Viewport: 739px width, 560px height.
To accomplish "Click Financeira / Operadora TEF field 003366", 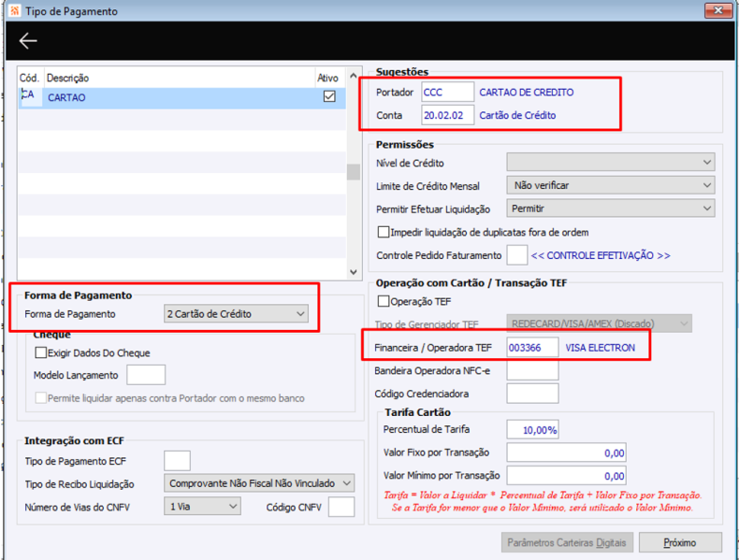I will (532, 348).
